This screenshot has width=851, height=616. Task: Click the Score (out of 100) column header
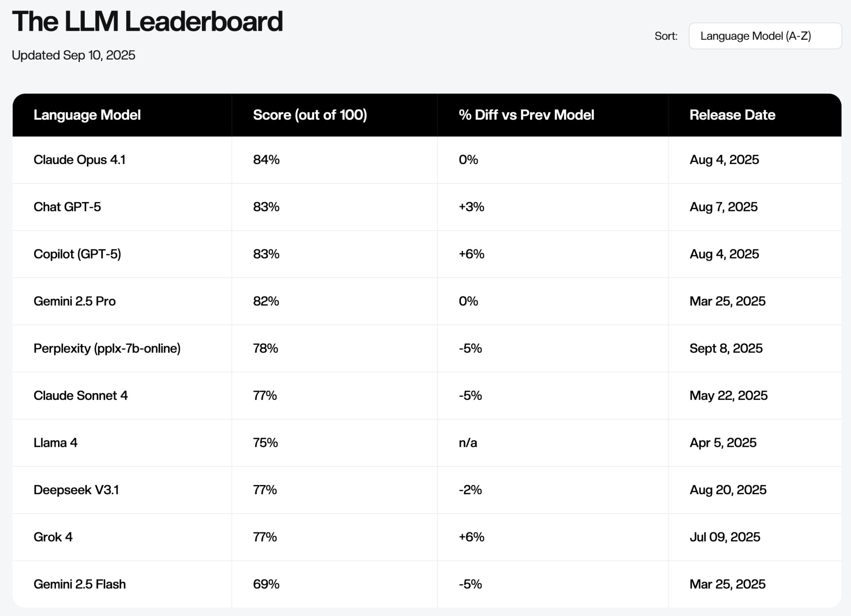pos(310,115)
